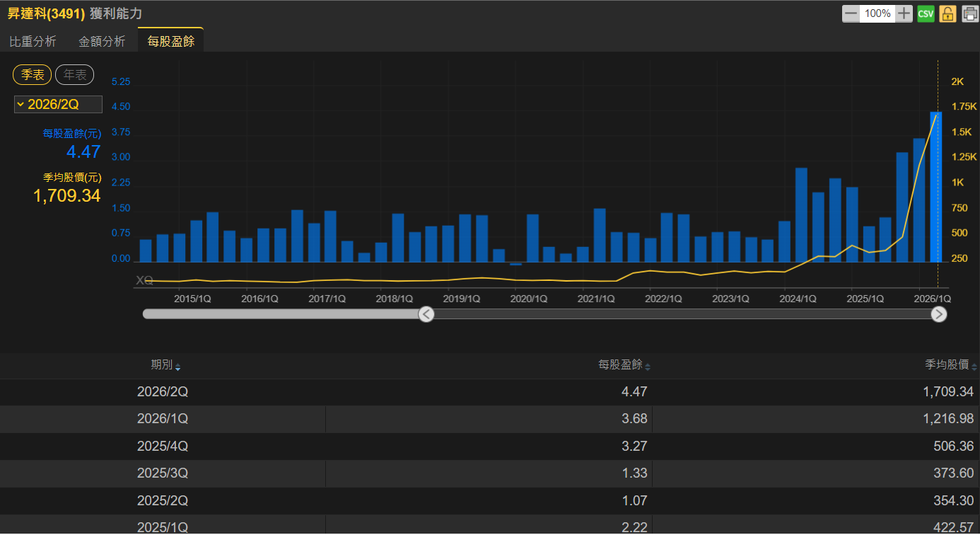Export data via the CSV icon
Viewport: 980px width, 535px height.
coord(926,13)
